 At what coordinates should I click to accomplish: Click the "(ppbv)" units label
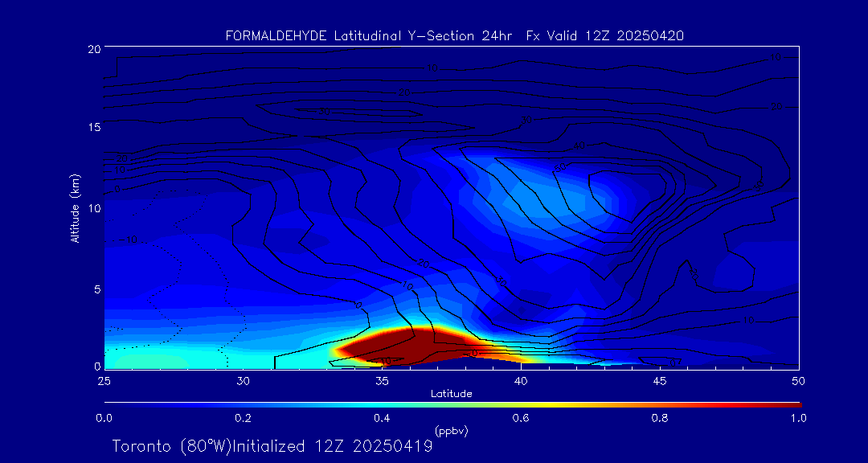point(451,431)
